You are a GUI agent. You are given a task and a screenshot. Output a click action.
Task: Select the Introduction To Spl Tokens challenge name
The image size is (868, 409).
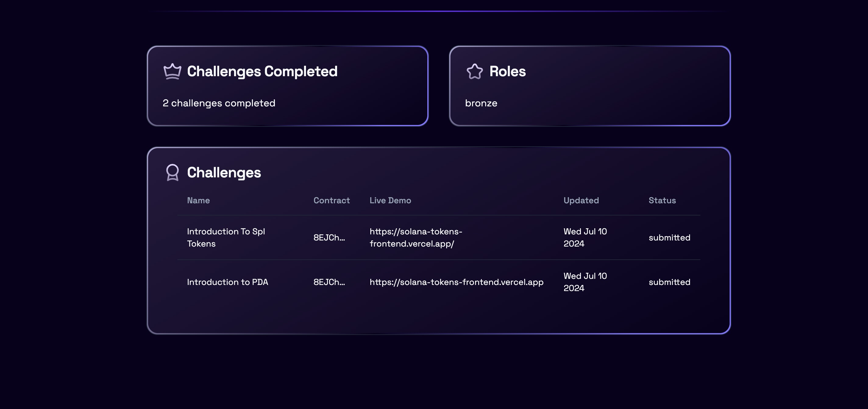coord(226,237)
